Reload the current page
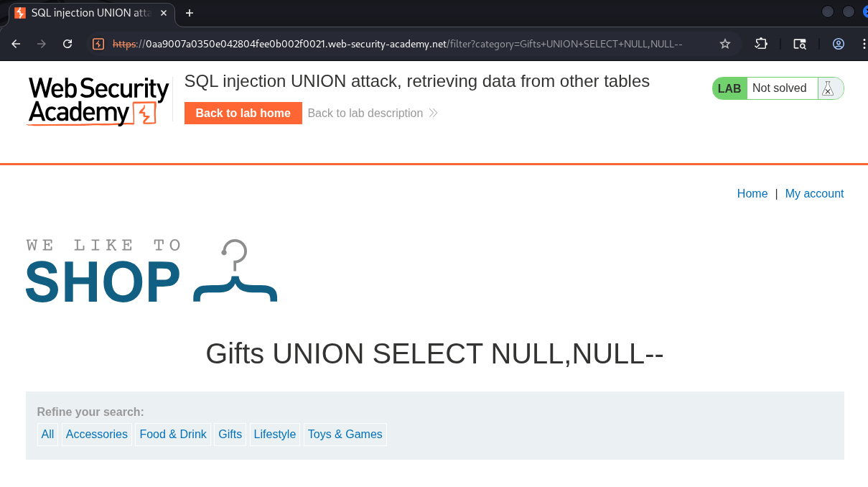Image resolution: width=868 pixels, height=487 pixels. coord(67,44)
